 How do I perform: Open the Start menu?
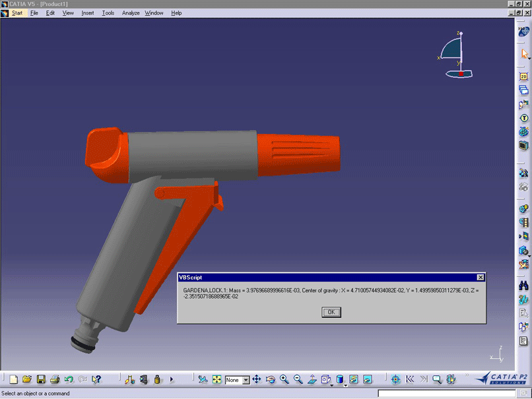[x=18, y=13]
